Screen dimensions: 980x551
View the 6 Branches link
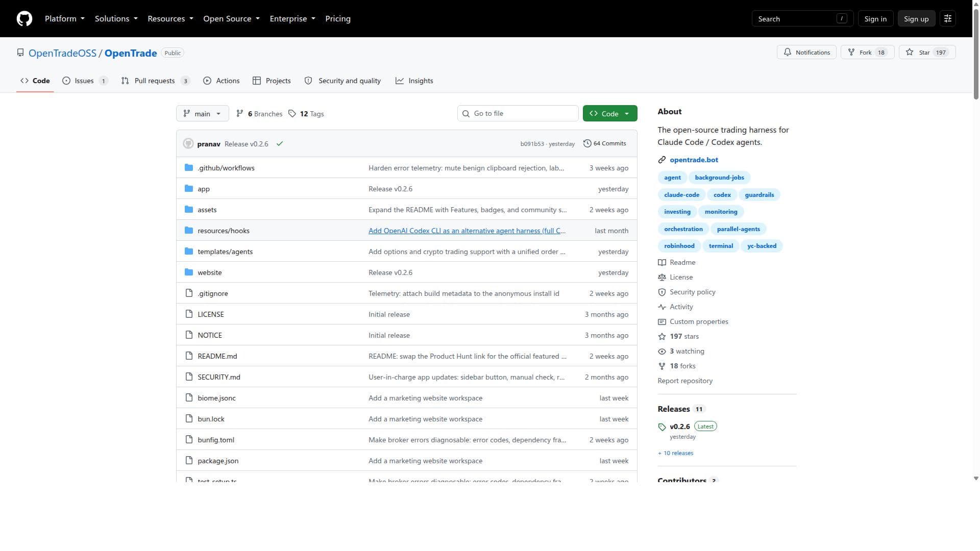259,114
